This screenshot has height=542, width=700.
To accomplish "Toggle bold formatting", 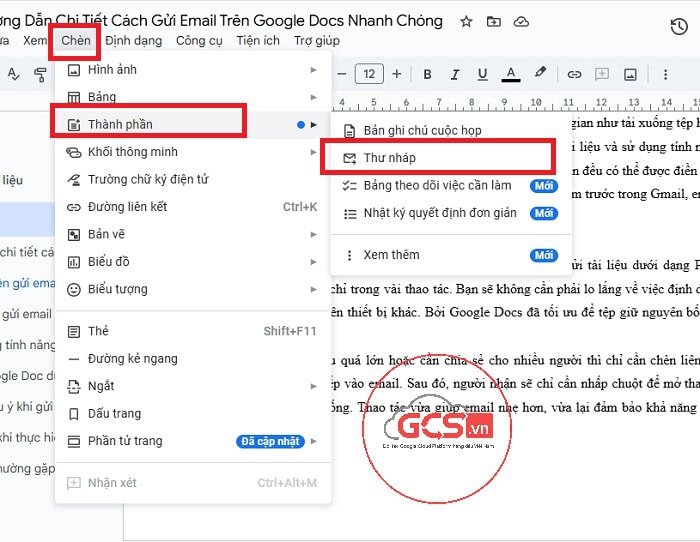I will pyautogui.click(x=427, y=74).
